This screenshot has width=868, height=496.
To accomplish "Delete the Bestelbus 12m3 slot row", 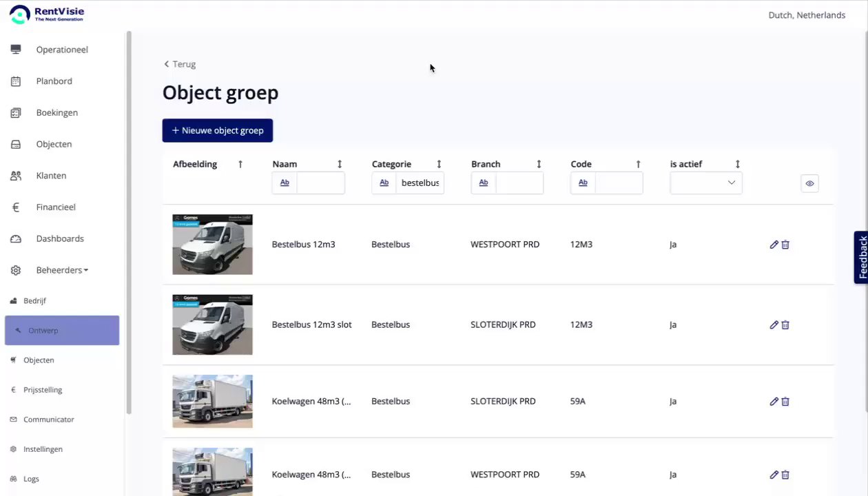I will point(785,325).
